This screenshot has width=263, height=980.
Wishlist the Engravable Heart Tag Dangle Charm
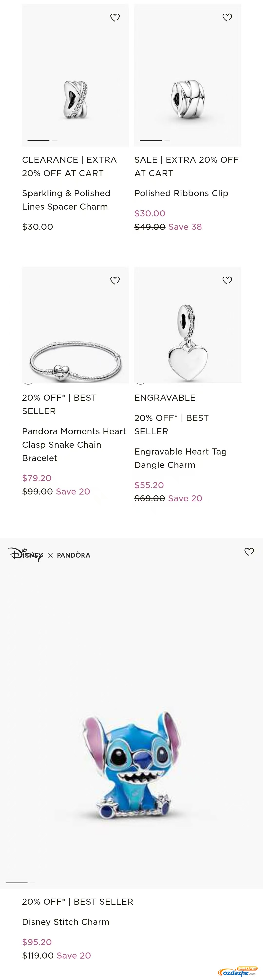(227, 280)
